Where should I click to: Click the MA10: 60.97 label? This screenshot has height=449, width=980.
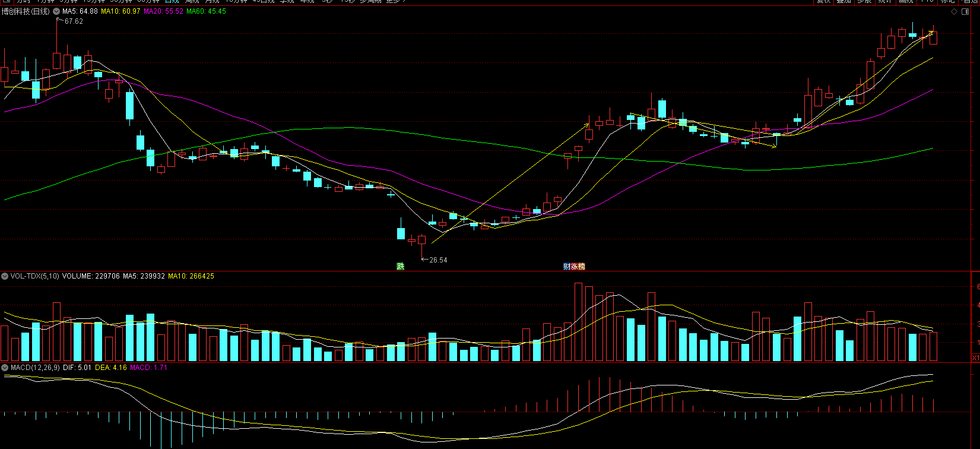120,11
